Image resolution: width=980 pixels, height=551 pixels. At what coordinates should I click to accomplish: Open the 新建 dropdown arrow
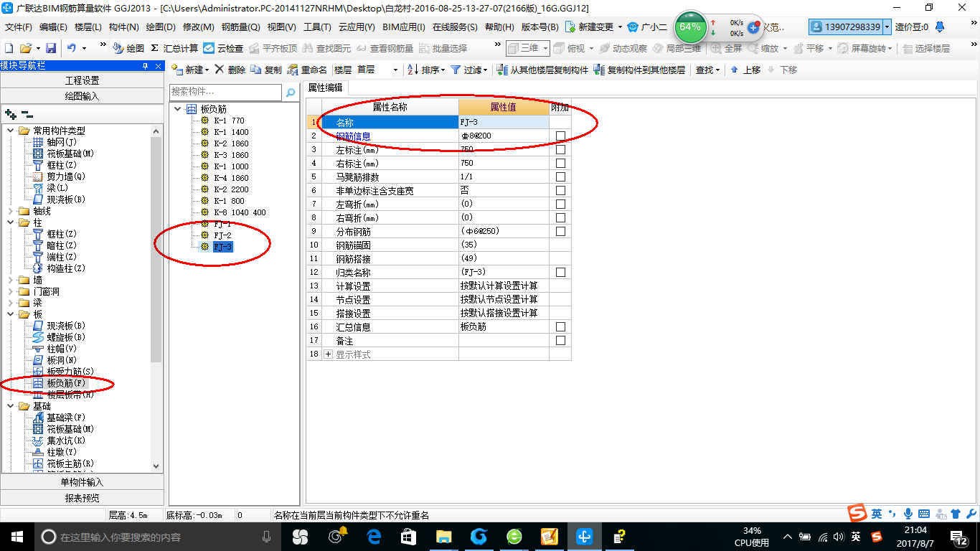coord(207,70)
